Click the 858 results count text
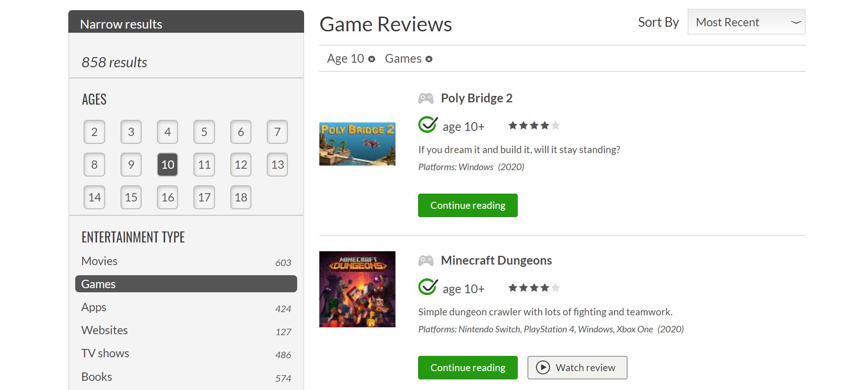Viewport: 868px width, 390px height. coord(114,62)
